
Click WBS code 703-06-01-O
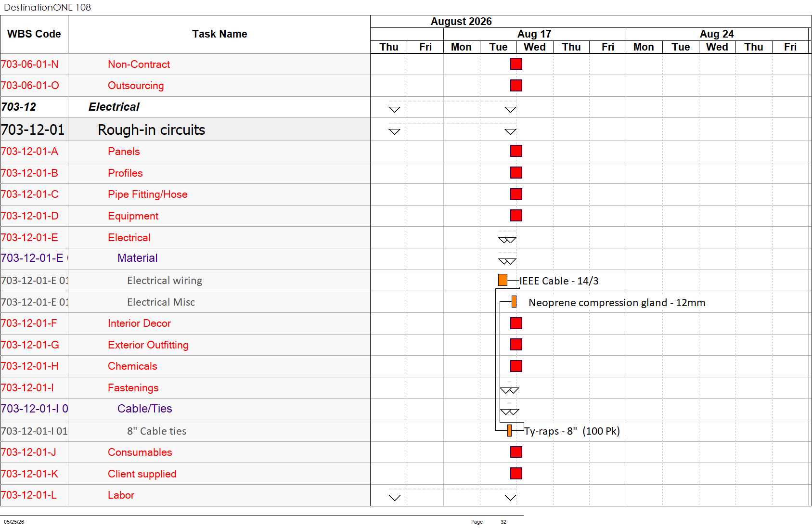coord(30,86)
